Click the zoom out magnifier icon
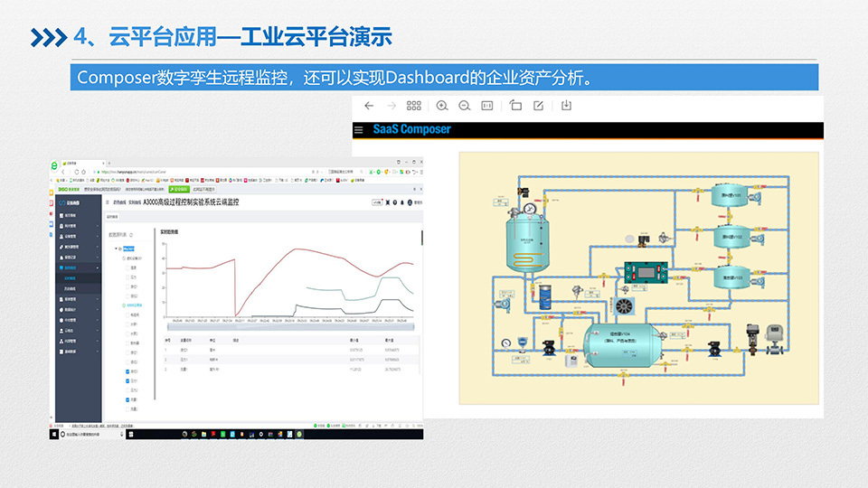 (465, 106)
